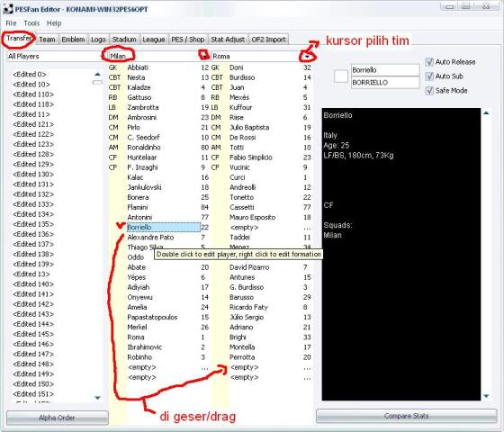Open the Stat Adjust tab
This screenshot has height=432, width=504.
pyautogui.click(x=228, y=40)
